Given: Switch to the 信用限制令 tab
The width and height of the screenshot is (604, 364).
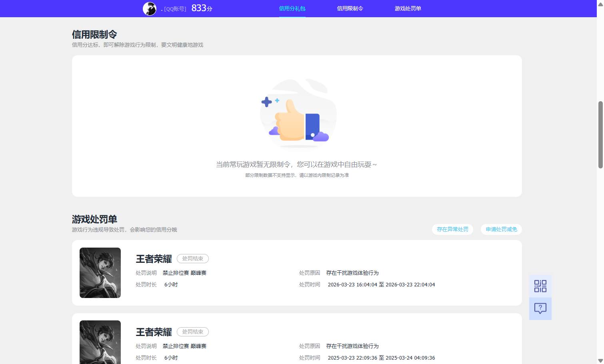Looking at the screenshot, I should pyautogui.click(x=350, y=8).
